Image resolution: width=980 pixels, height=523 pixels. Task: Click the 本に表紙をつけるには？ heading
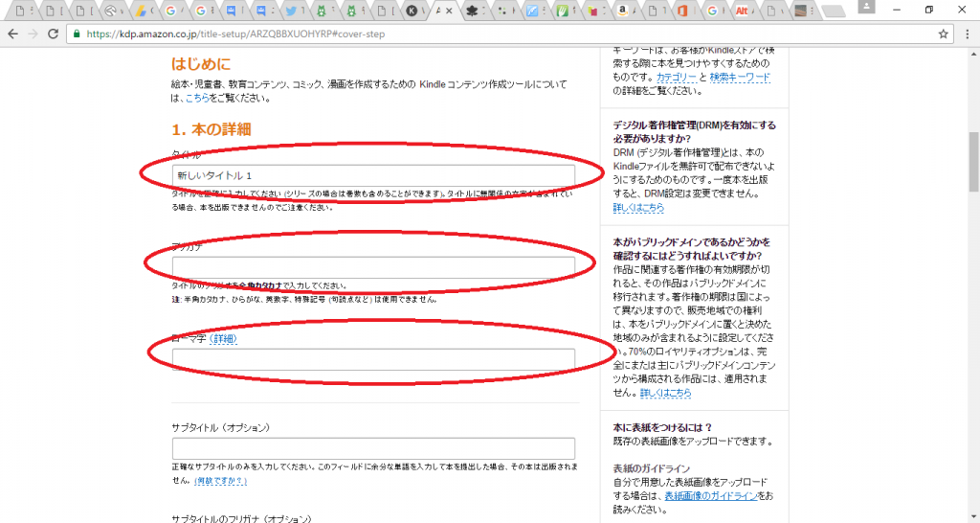pos(662,428)
